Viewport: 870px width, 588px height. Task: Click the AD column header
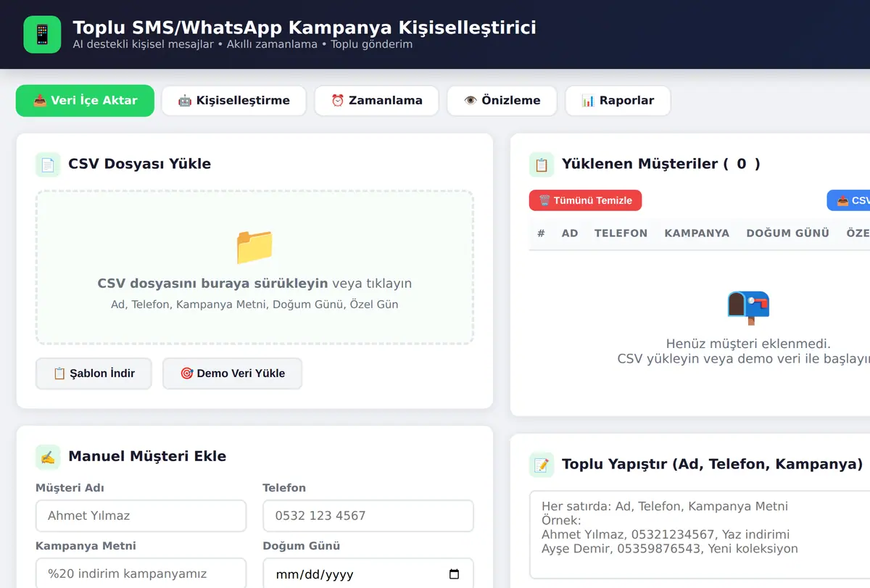[x=570, y=233]
